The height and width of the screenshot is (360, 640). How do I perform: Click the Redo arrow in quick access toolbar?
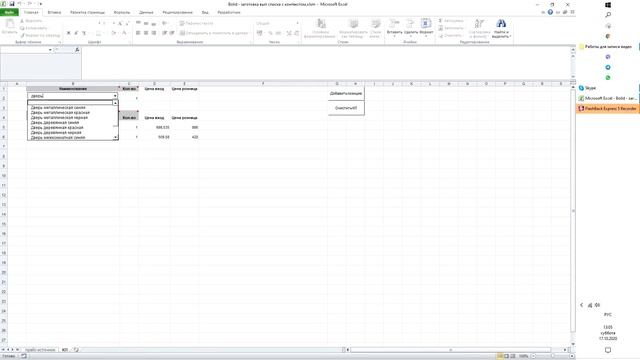[x=30, y=4]
